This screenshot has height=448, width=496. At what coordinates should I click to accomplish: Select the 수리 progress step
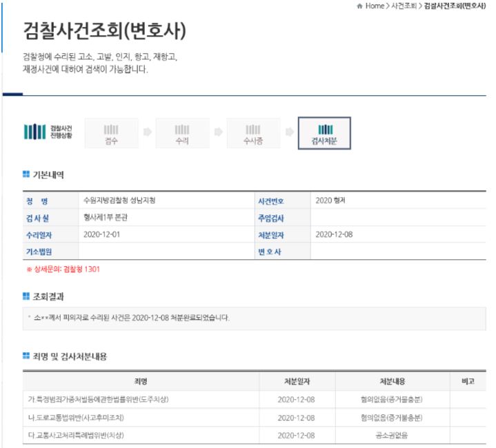click(x=182, y=133)
